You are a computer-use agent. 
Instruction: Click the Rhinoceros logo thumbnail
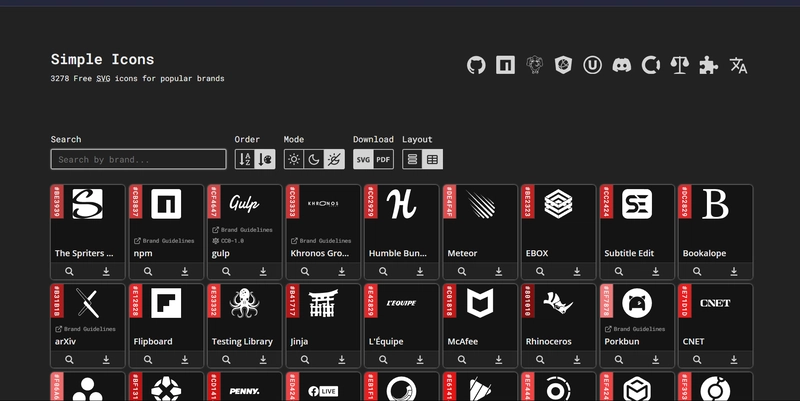tap(558, 303)
